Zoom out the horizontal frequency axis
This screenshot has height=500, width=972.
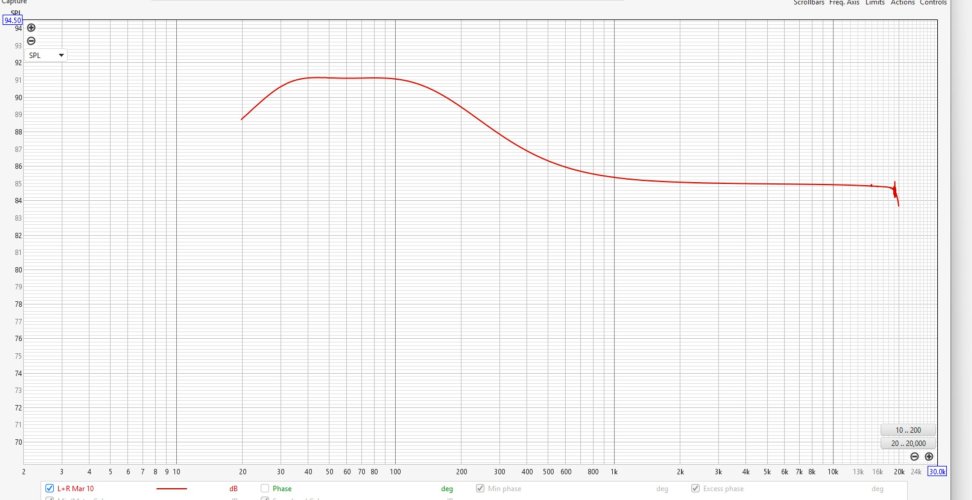(x=914, y=457)
